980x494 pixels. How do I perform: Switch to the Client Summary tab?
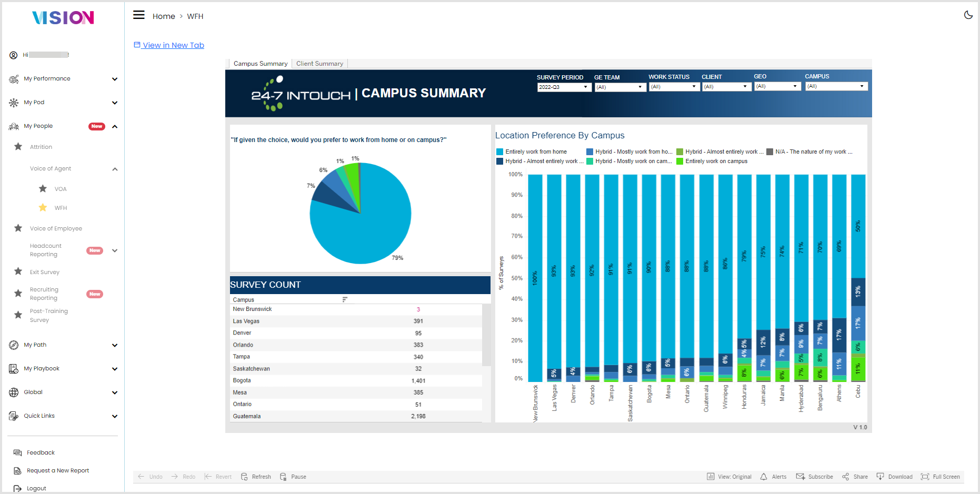(319, 64)
